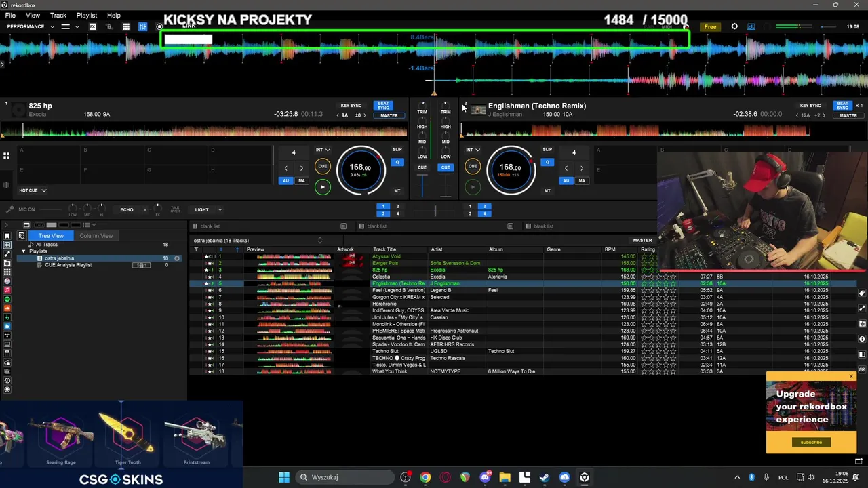Viewport: 868px width, 488px height.
Task: Sort by BPM column header
Action: click(610, 249)
